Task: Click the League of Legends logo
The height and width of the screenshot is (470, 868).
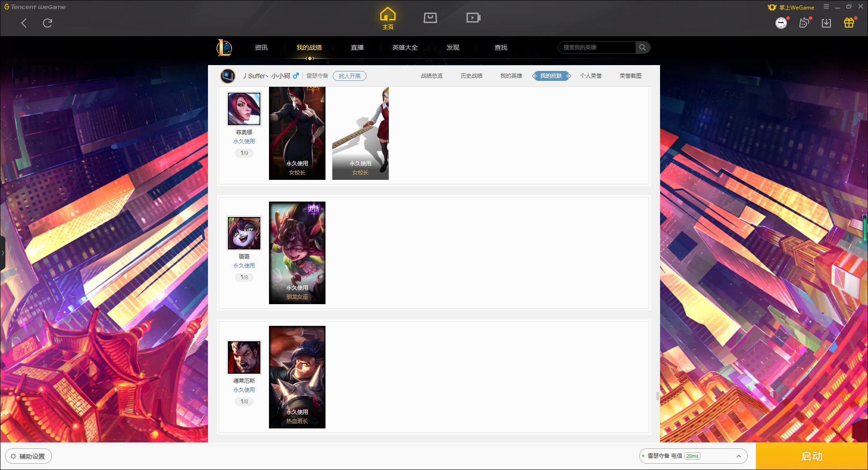Action: pos(224,47)
